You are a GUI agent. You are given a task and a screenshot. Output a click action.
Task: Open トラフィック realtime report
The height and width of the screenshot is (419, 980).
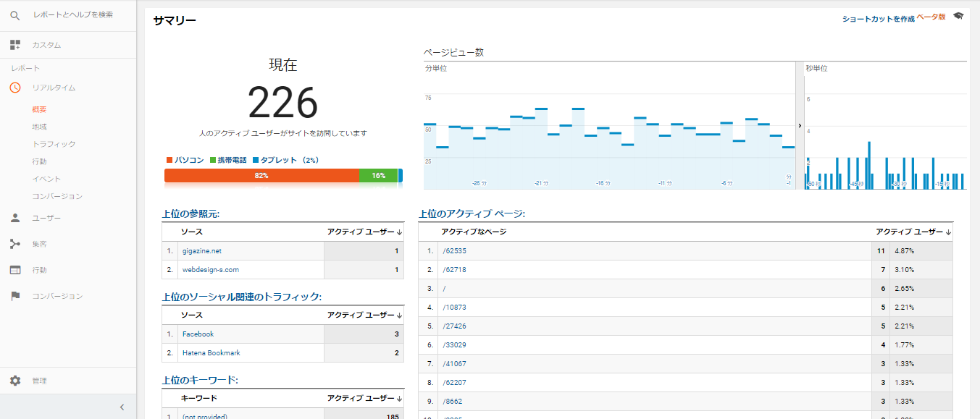coord(53,144)
